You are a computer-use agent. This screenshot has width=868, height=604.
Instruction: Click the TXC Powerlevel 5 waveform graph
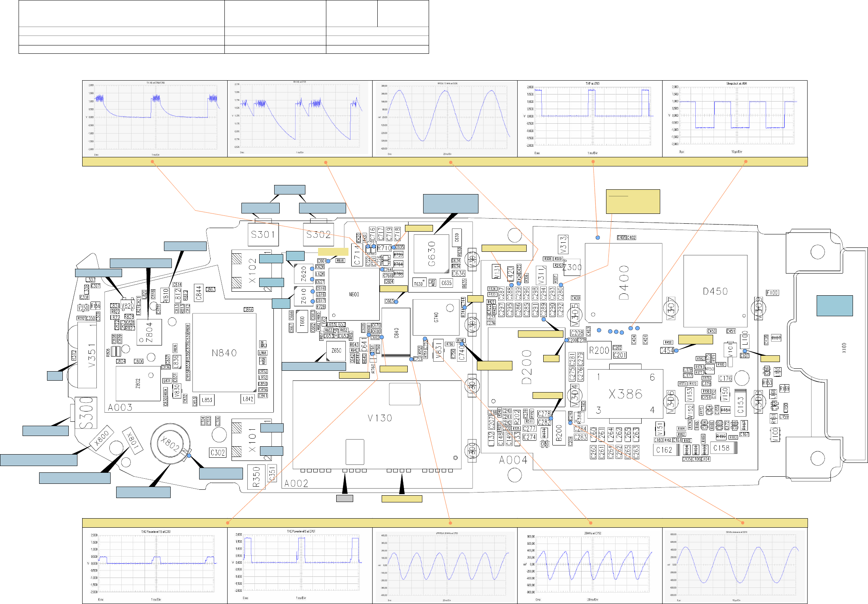(300, 565)
